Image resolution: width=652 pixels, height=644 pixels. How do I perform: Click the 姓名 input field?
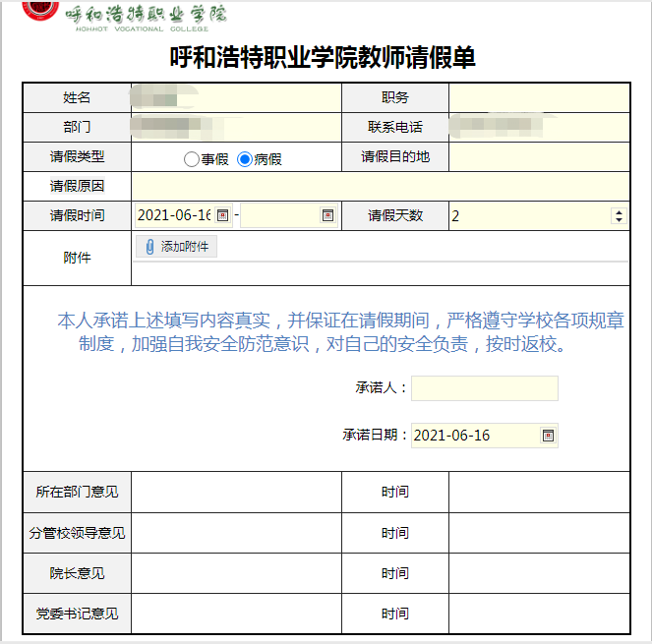(236, 97)
